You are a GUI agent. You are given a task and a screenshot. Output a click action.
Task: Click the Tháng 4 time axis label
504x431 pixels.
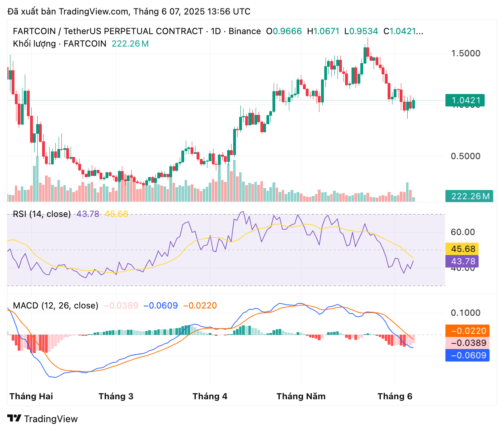tap(210, 396)
